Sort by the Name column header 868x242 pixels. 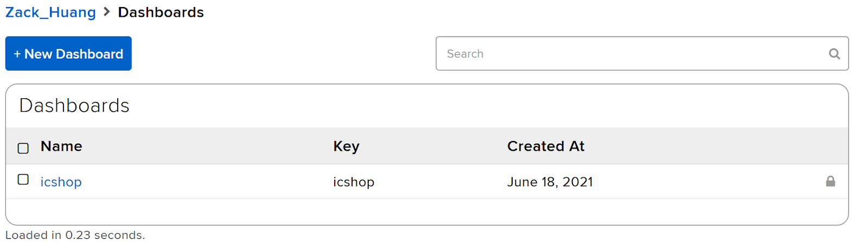click(61, 146)
